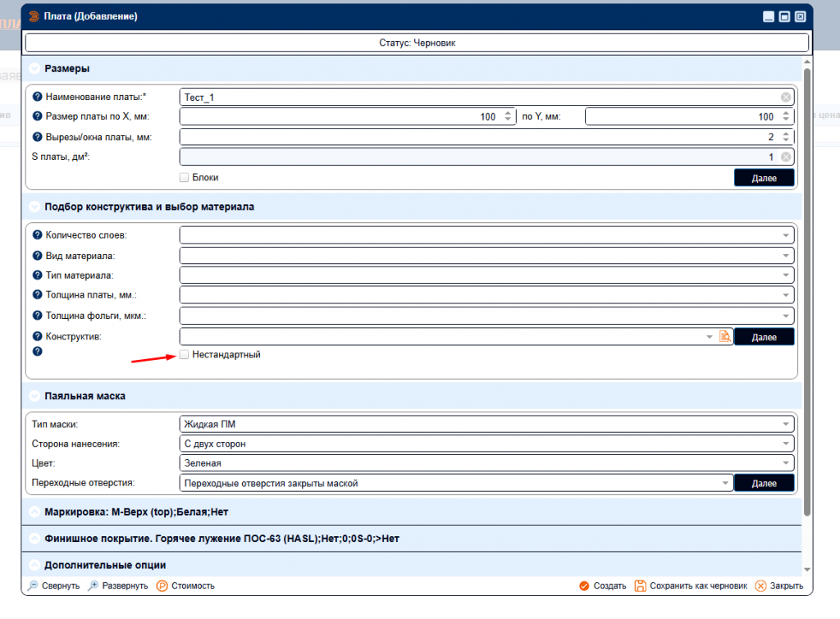This screenshot has width=840, height=619.
Task: Click help icon beside Толщина фольги
Action: tap(37, 316)
